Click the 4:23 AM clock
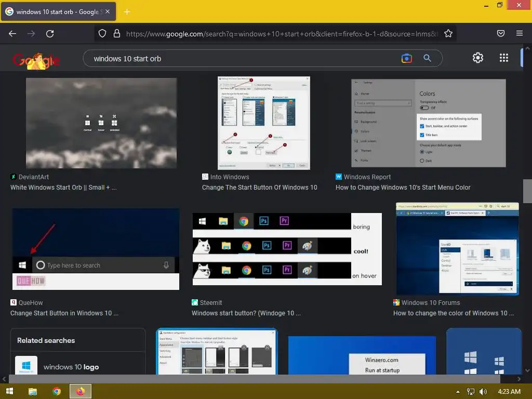This screenshot has height=399, width=532. point(509,392)
